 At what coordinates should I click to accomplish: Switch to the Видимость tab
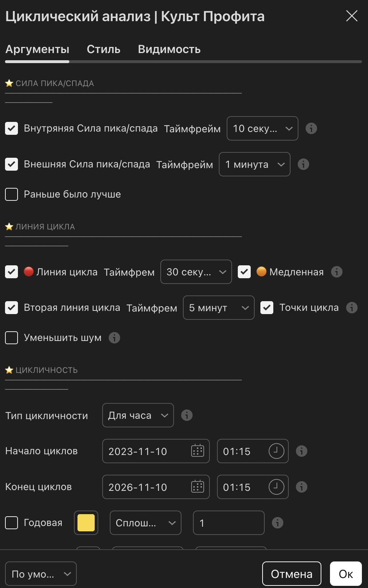pyautogui.click(x=169, y=49)
